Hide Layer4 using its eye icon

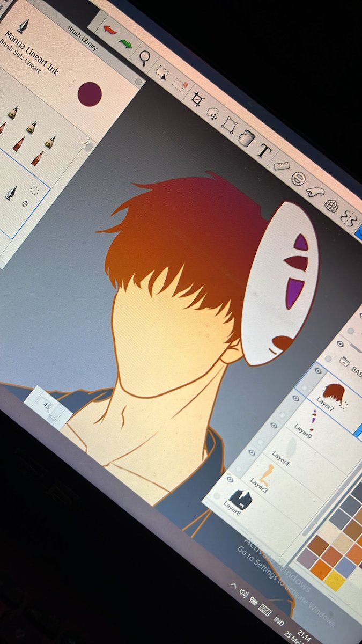pos(275,425)
